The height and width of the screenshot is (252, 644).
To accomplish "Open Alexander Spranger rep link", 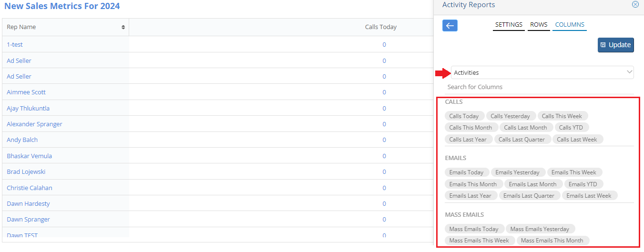I will [34, 124].
